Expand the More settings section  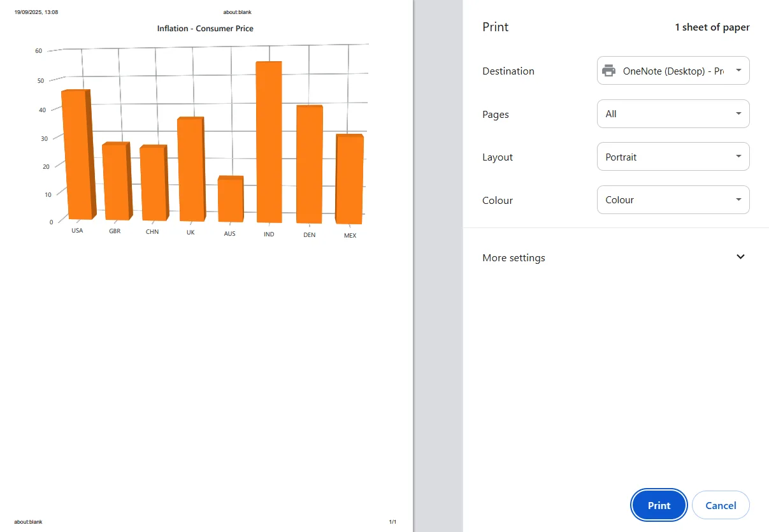click(615, 257)
